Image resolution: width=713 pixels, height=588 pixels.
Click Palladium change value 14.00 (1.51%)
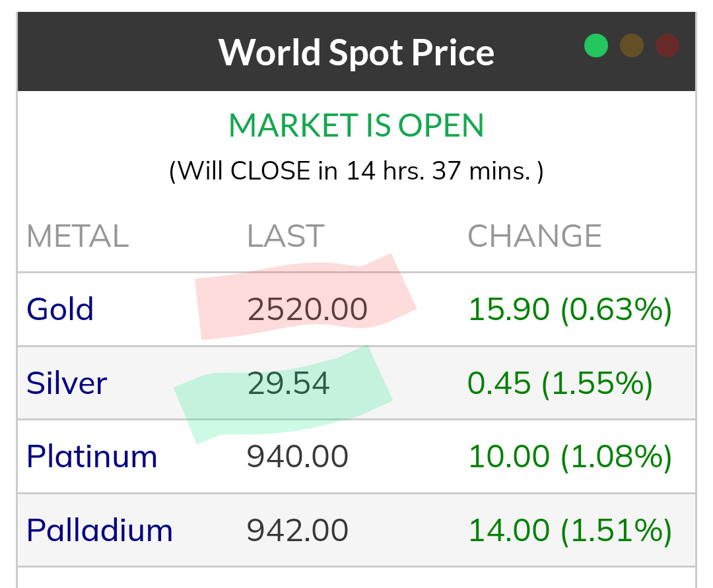tap(570, 530)
